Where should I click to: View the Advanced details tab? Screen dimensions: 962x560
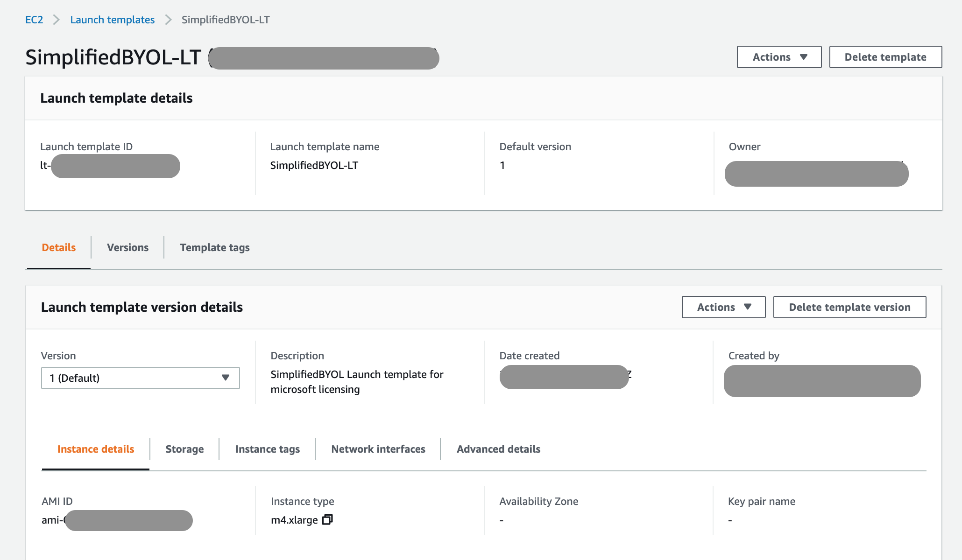[x=498, y=449]
